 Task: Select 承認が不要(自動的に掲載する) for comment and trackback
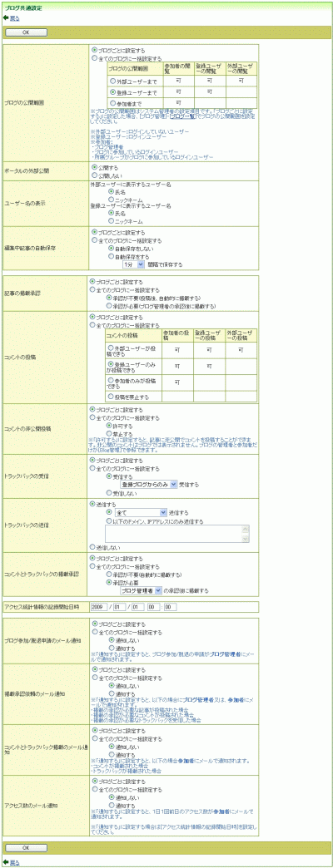109,575
